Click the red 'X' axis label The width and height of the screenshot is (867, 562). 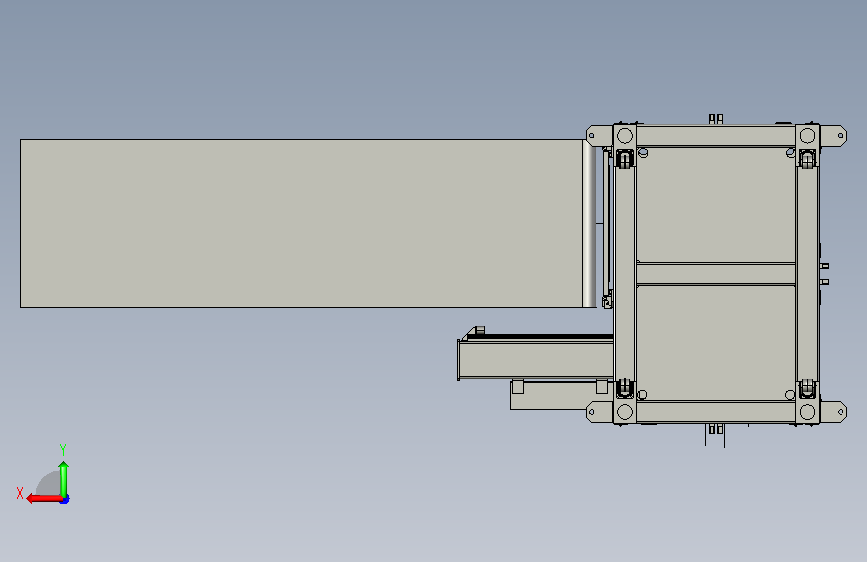click(20, 493)
